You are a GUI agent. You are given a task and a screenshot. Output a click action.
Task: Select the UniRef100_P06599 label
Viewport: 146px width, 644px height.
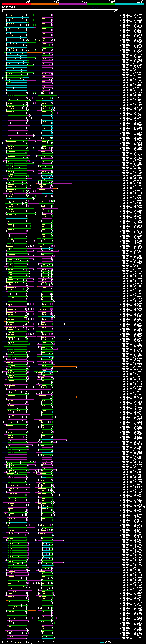[x=131, y=213]
